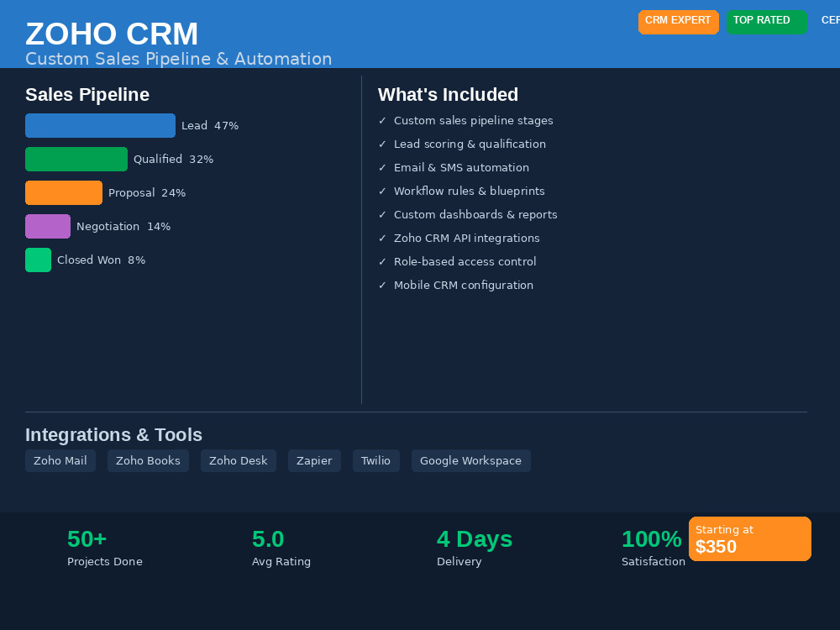
Task: Click the TOP RATED badge
Action: tap(767, 22)
